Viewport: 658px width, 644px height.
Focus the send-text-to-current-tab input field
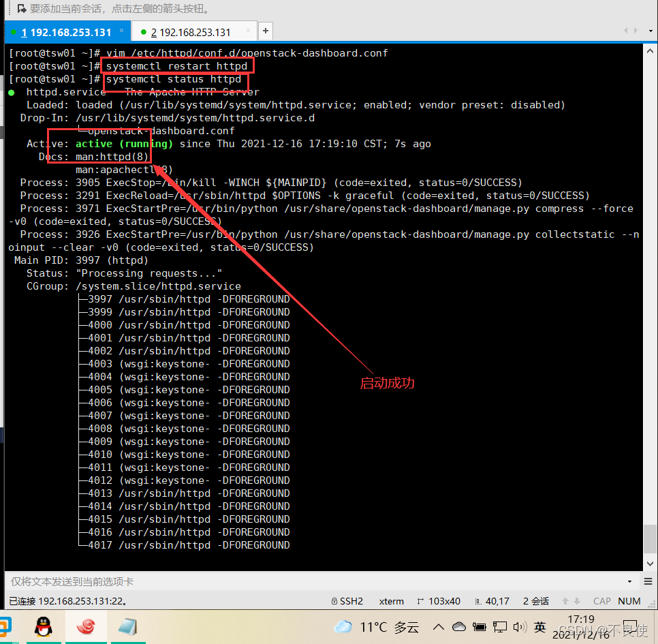[x=315, y=581]
